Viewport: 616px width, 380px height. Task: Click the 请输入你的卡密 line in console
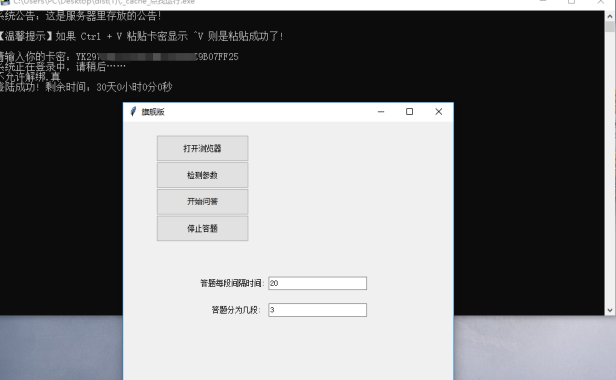119,57
